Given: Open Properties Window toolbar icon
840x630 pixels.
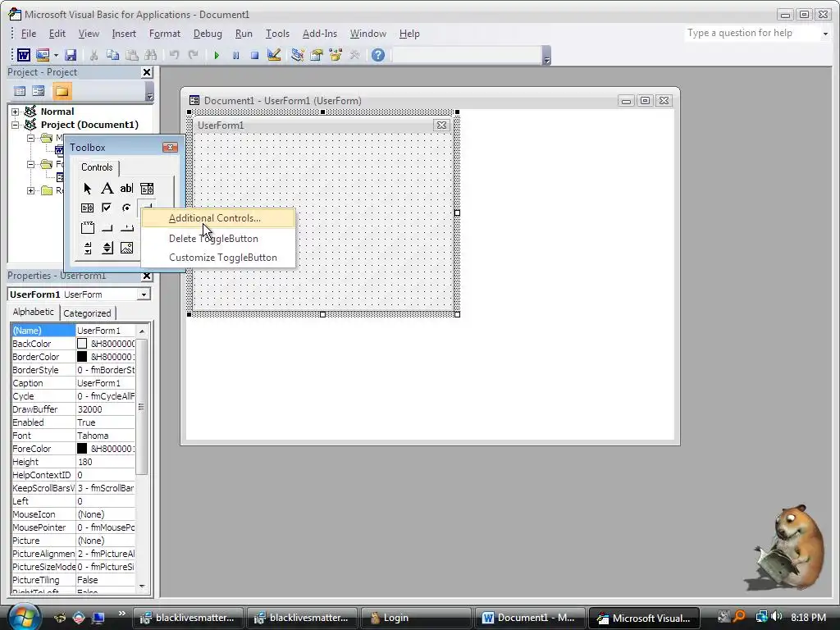Looking at the screenshot, I should click(x=317, y=55).
